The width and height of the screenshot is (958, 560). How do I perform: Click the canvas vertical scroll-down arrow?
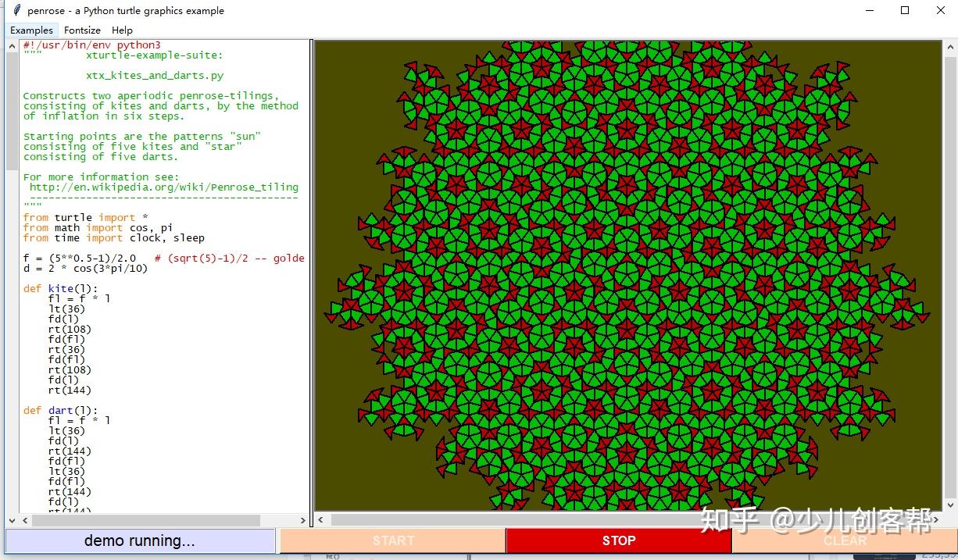coord(949,506)
